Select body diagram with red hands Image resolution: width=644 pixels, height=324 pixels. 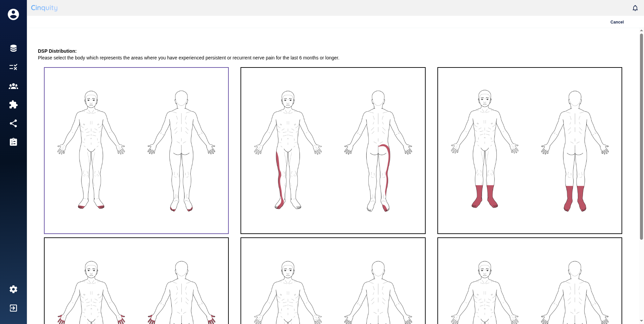[x=136, y=281]
